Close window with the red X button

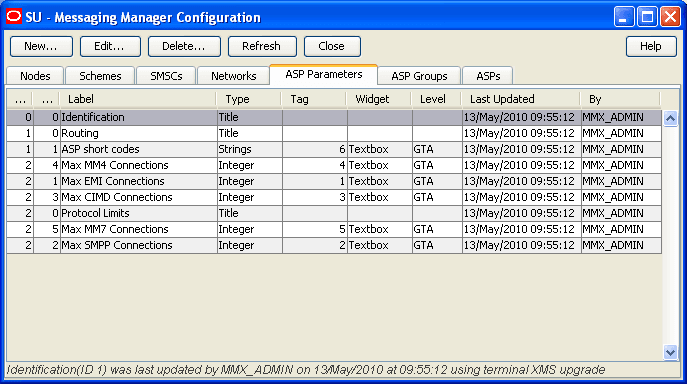point(670,18)
